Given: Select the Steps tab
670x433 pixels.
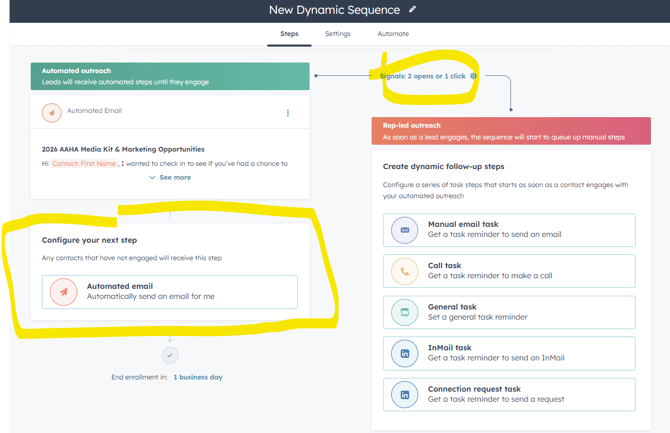Looking at the screenshot, I should point(288,34).
